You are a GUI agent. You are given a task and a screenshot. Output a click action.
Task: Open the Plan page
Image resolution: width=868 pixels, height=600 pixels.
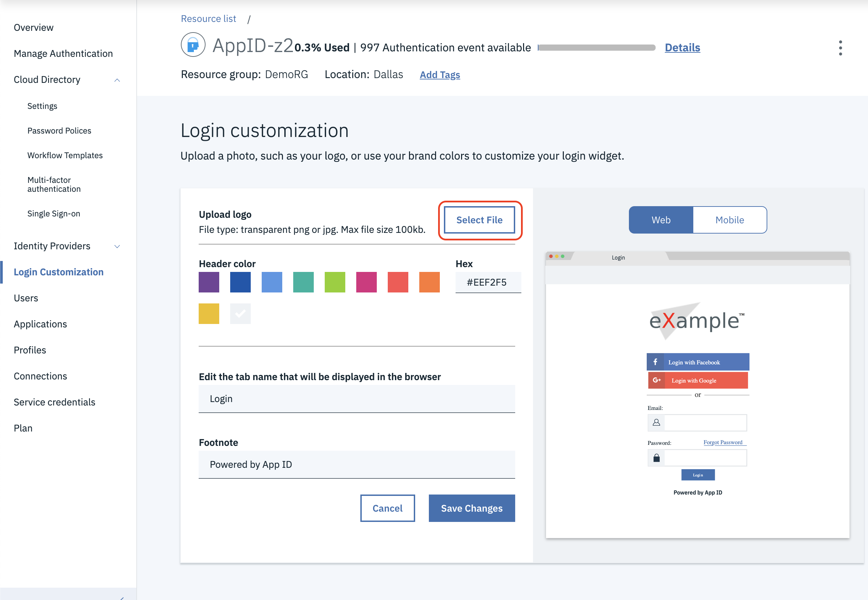coord(23,428)
